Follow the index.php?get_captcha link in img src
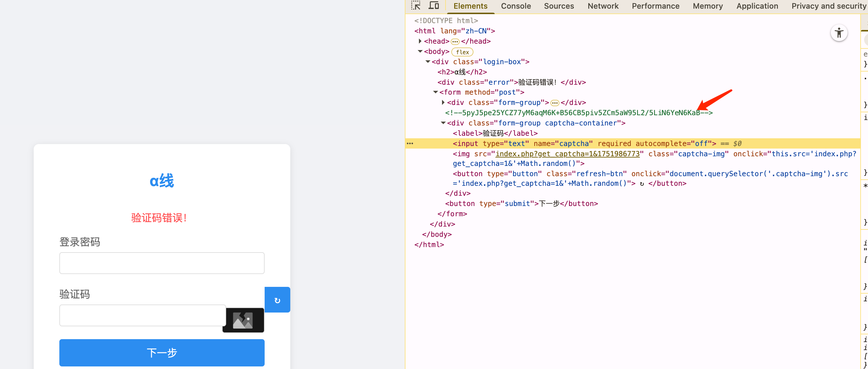This screenshot has width=868, height=369. 567,154
